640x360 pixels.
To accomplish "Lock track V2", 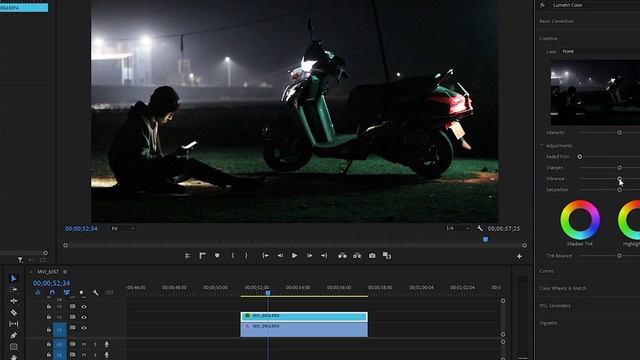I will coord(49,317).
